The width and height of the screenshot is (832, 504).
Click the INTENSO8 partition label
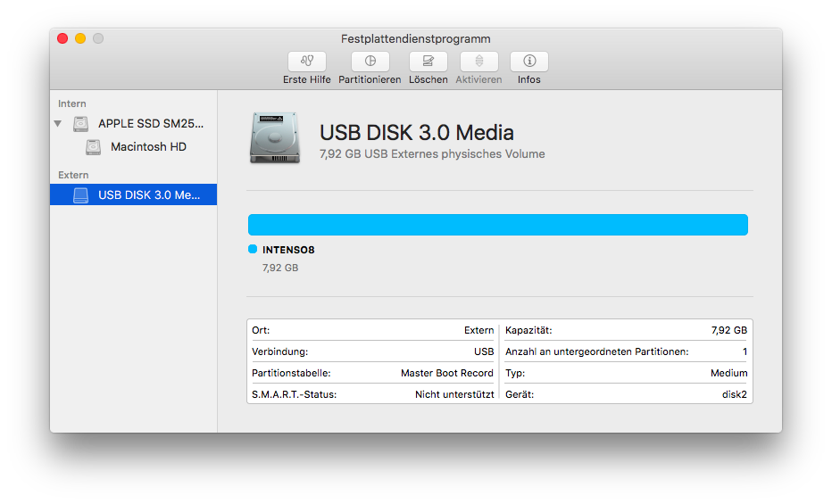click(x=288, y=250)
